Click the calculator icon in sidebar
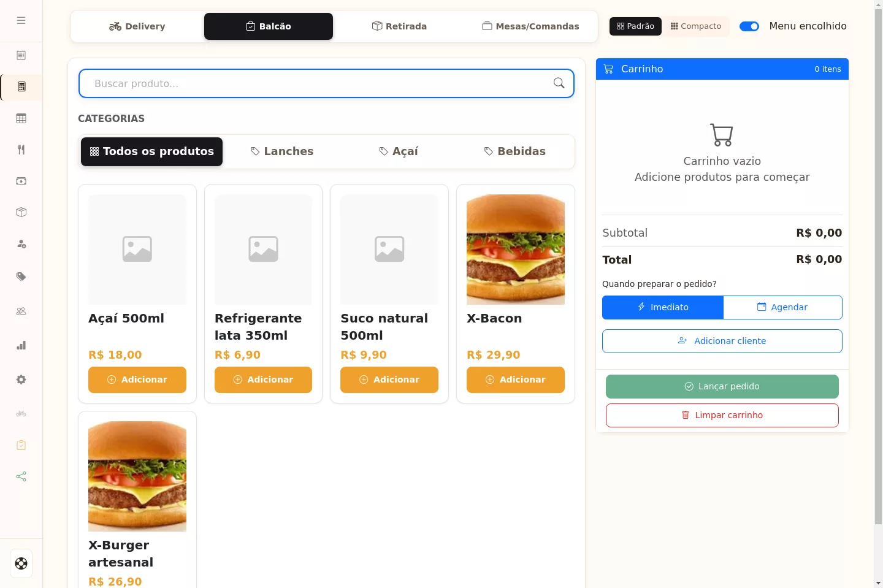Image resolution: width=883 pixels, height=588 pixels. pyautogui.click(x=21, y=86)
